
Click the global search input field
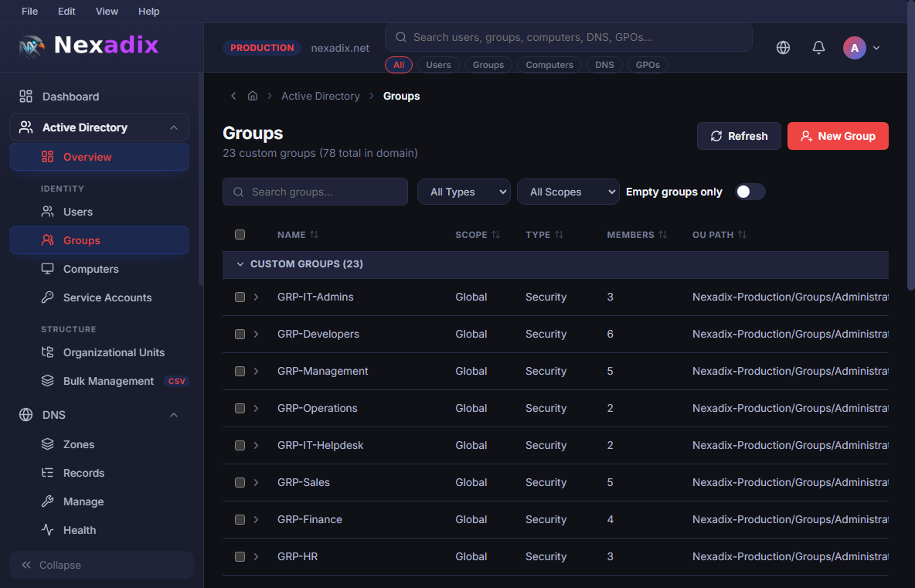568,37
